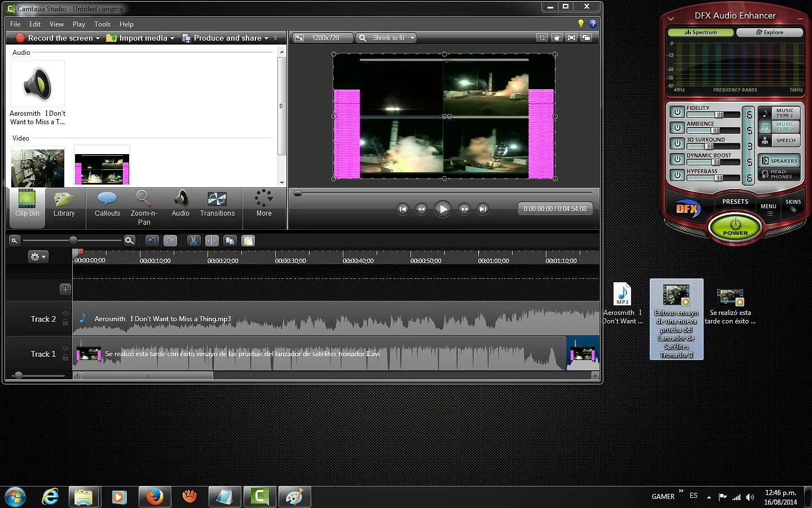The image size is (812, 508).
Task: Select the Cut tool on the timeline toolbar
Action: point(193,241)
